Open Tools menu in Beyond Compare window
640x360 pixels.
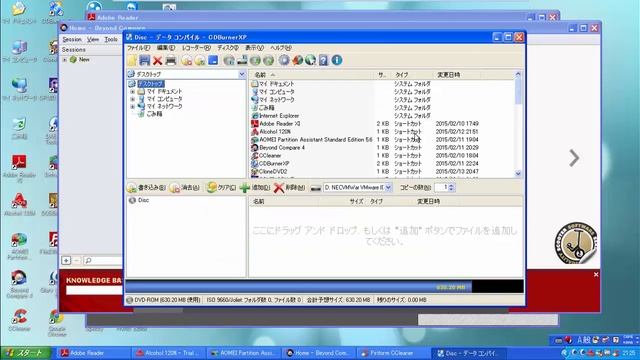coord(111,39)
